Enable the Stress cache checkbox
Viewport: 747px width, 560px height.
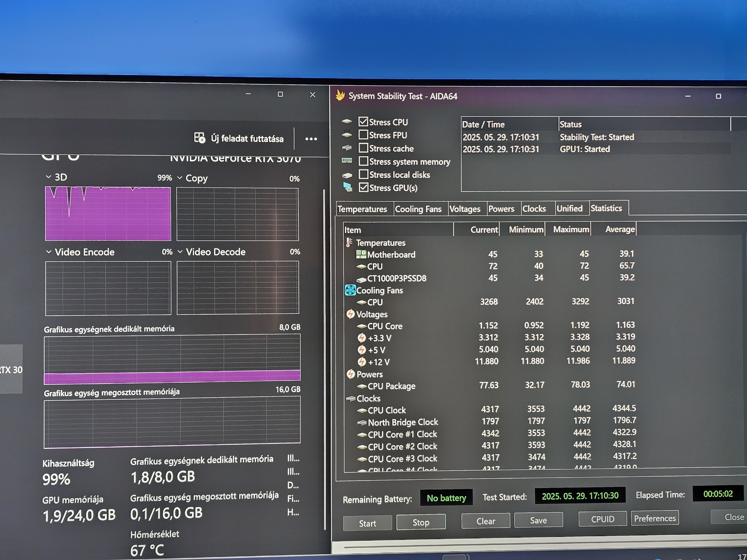click(363, 148)
